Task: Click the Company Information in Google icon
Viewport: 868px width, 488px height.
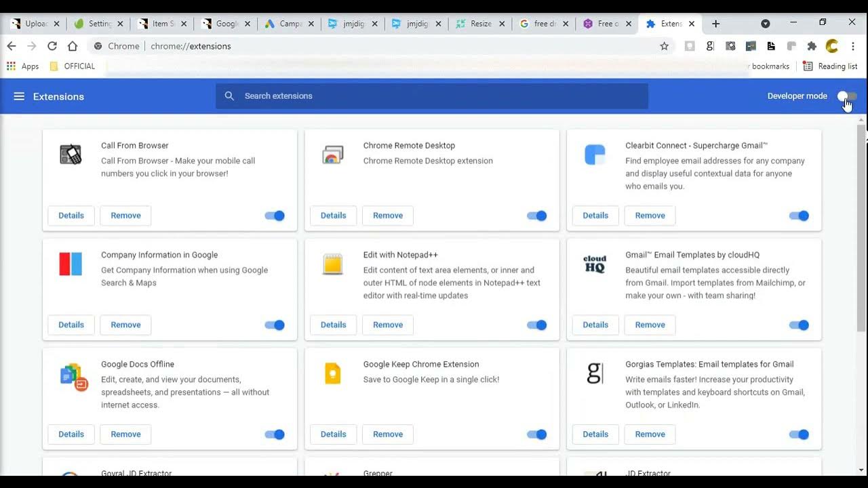Action: (71, 264)
